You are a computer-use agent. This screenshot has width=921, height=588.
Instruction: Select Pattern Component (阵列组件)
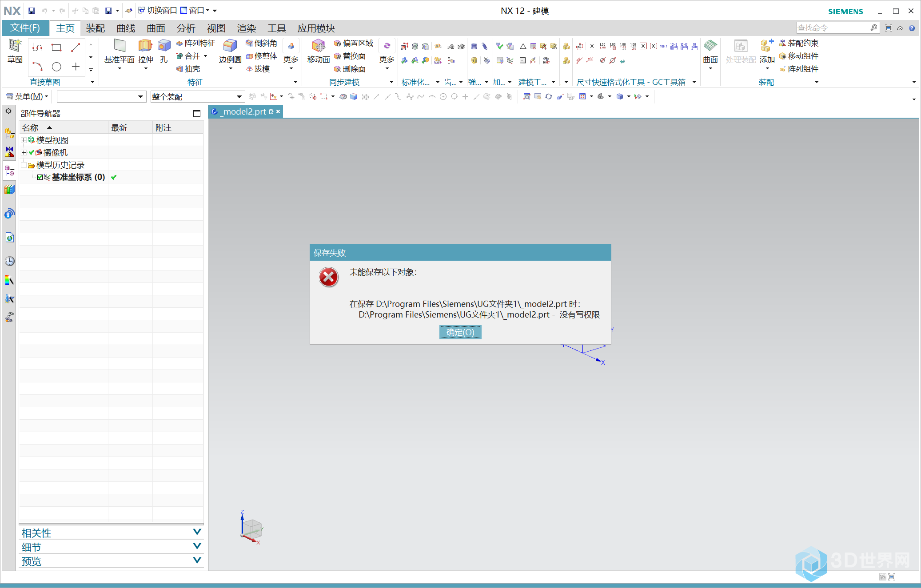[x=799, y=69]
